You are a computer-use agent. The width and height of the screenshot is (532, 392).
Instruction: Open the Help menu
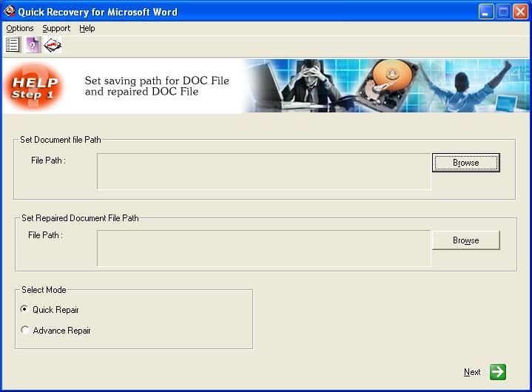pos(87,28)
